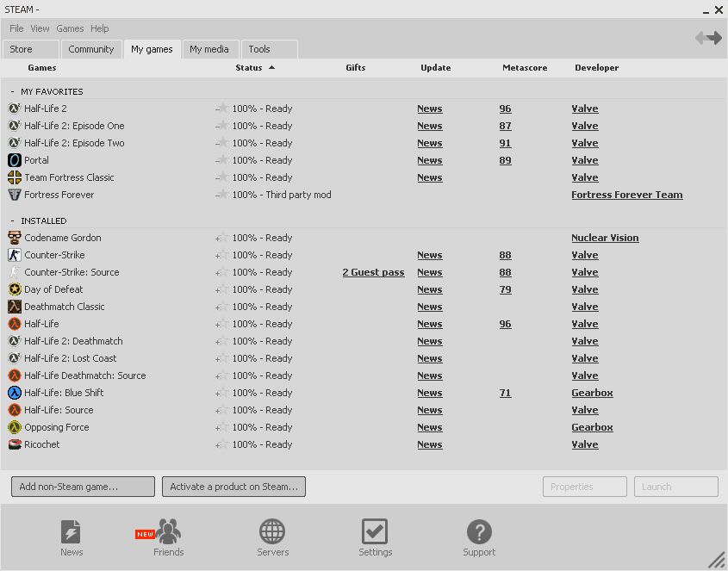Add Ricochet to favorites star
The height and width of the screenshot is (571, 728).
[221, 444]
